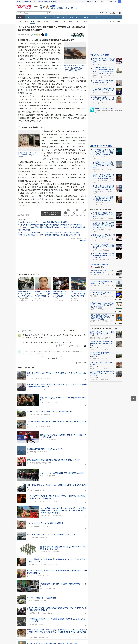
Task: Select the ライブ tab in dark navigation bar
Action: coord(37,17)
